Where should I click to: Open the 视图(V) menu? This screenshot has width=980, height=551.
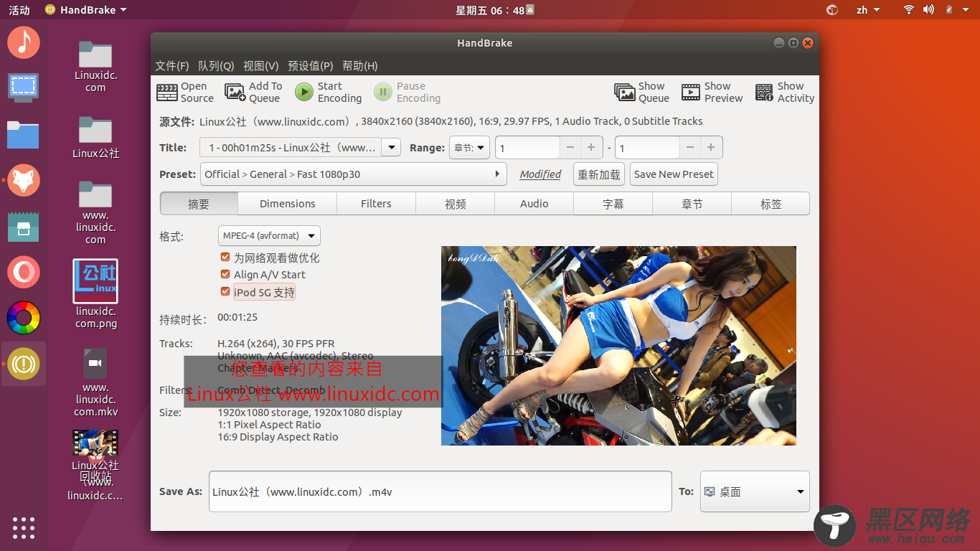point(260,66)
